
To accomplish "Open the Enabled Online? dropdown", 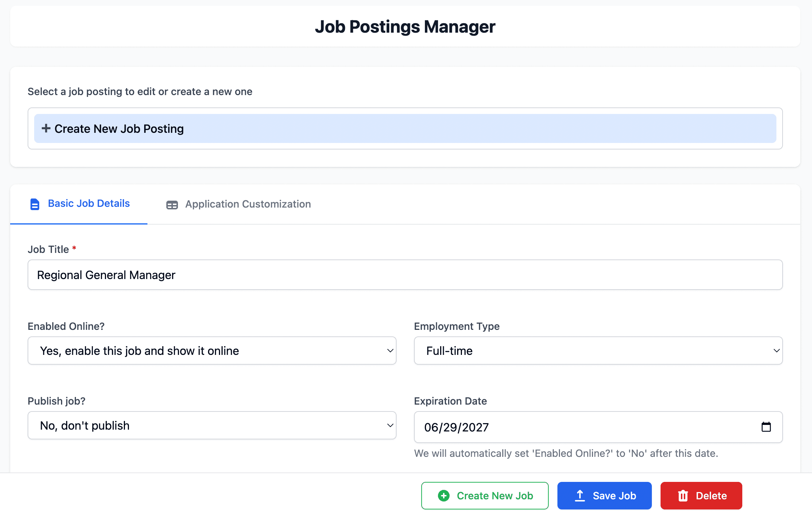I will point(212,351).
